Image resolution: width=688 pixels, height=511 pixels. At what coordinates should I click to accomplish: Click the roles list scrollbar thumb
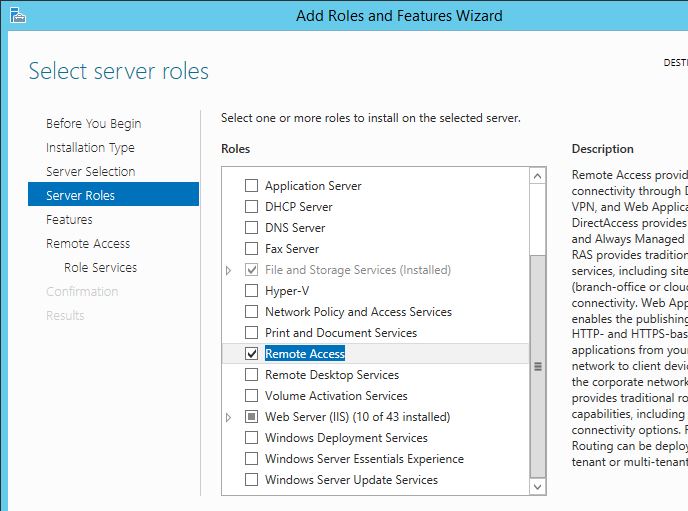pyautogui.click(x=538, y=366)
